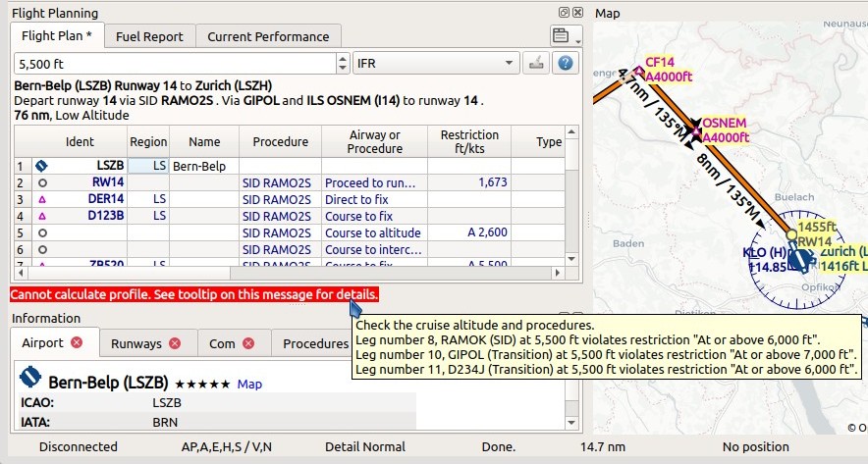Select row header number 3
The image size is (868, 464).
[23, 200]
